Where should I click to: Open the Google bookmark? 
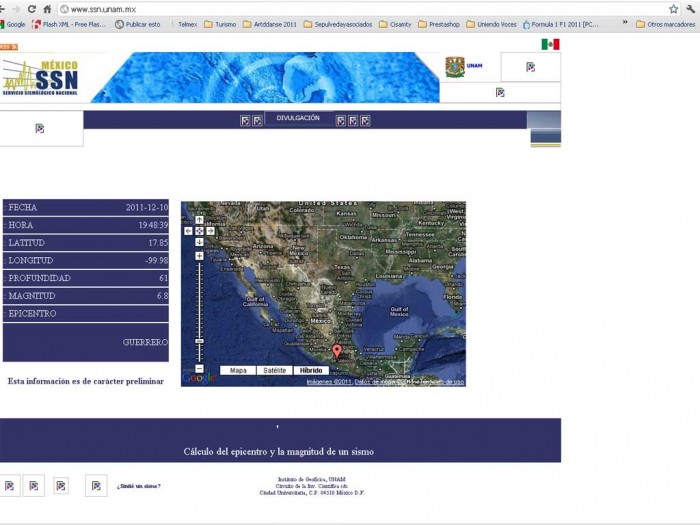pos(12,25)
